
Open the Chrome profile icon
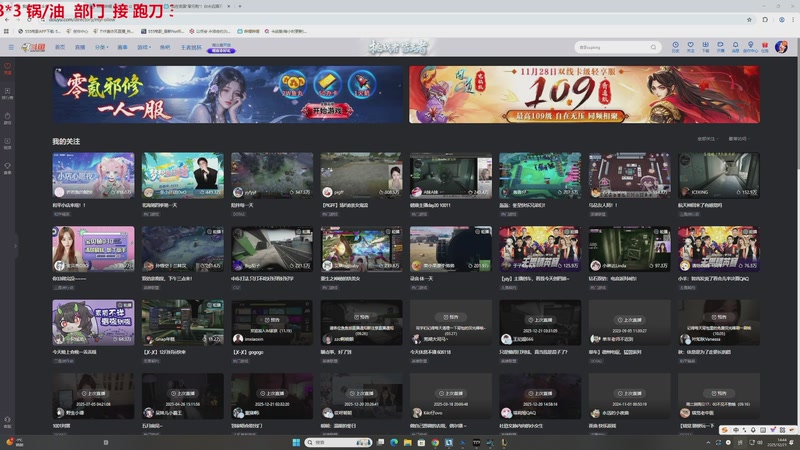coord(781,19)
